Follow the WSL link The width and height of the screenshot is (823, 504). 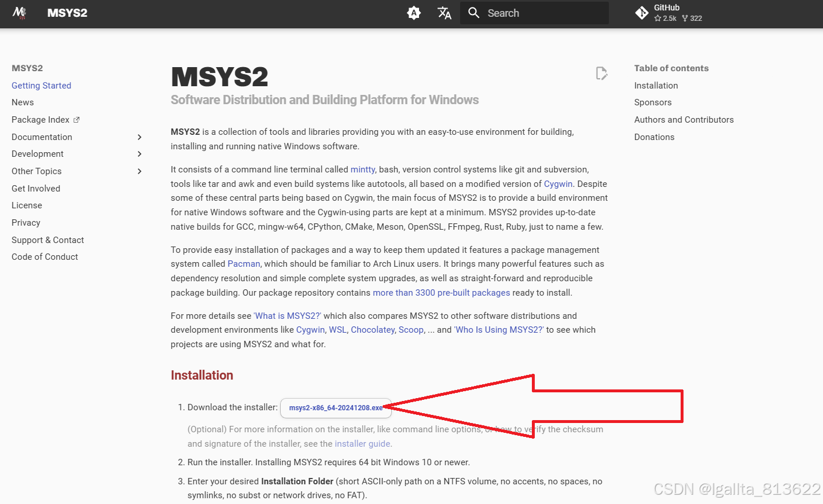[338, 330]
